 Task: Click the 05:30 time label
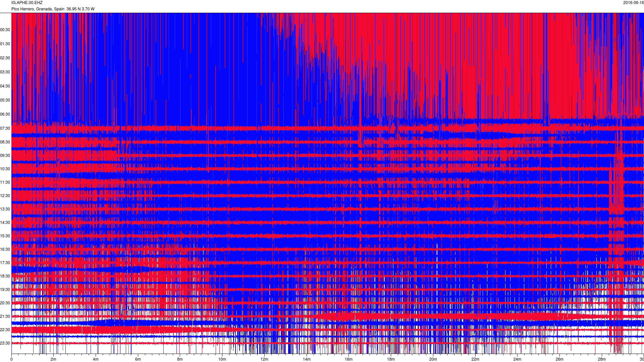[x=5, y=100]
